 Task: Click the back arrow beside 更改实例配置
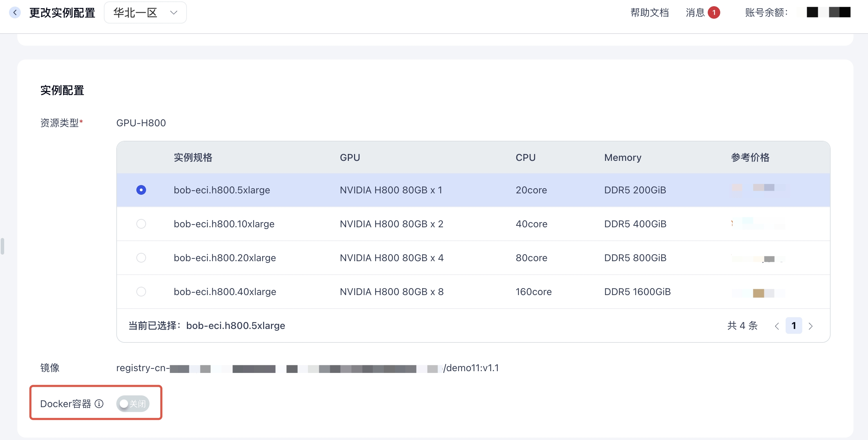tap(15, 12)
